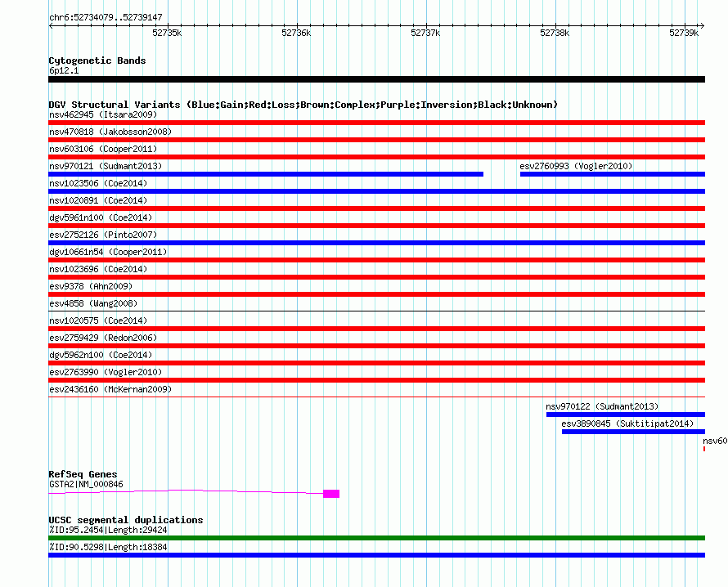Open the nsv603106 (Cooper2011) variant entry
The height and width of the screenshot is (587, 728).
pos(103,149)
